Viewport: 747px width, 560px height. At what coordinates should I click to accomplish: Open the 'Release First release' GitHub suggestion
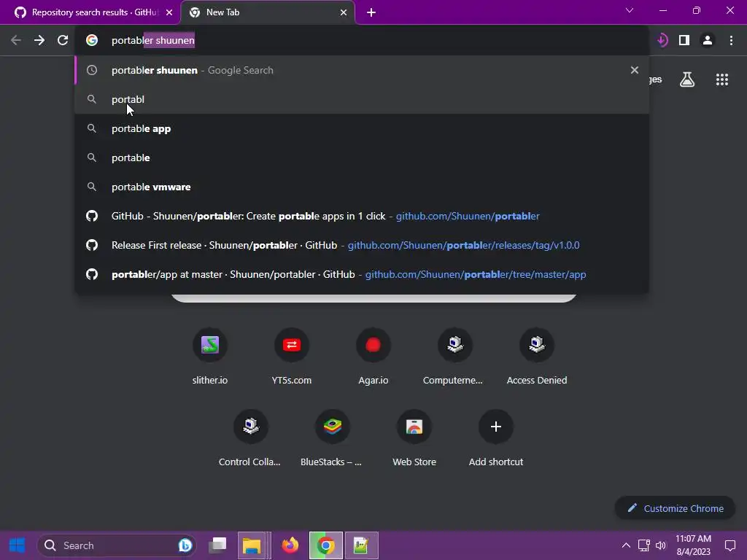[362, 245]
